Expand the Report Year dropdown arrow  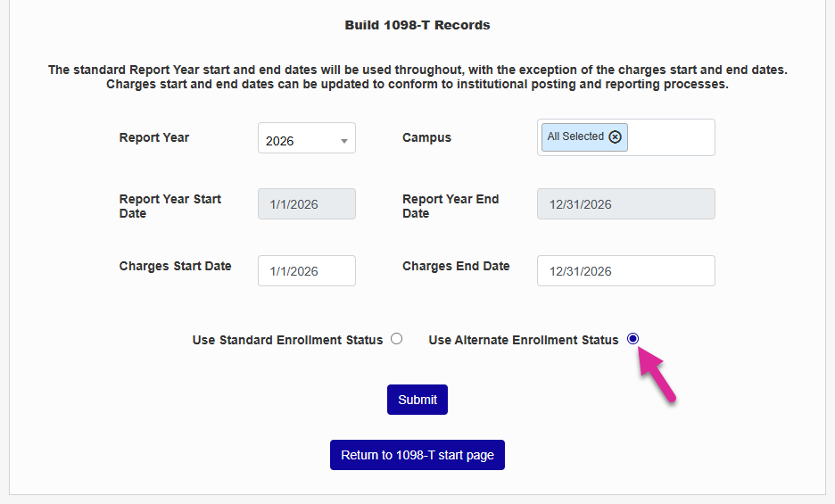[343, 141]
